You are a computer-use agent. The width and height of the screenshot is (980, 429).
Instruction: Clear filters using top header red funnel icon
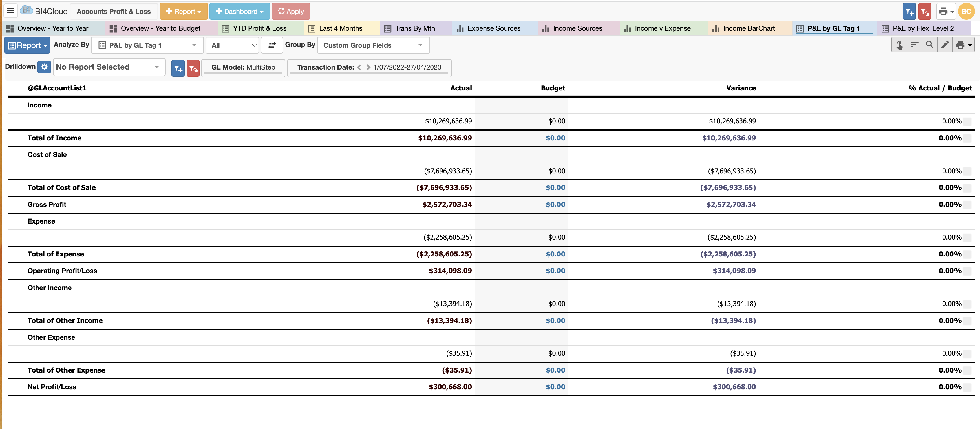(924, 11)
